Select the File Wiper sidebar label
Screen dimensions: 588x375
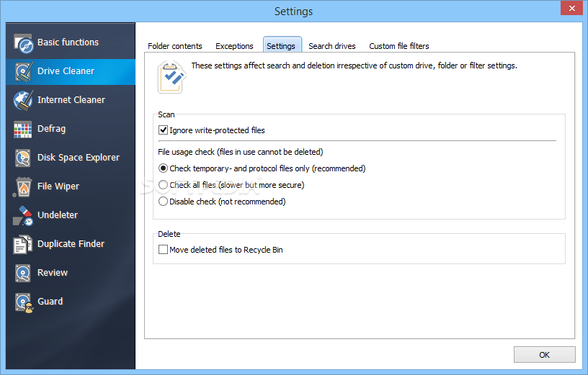coord(58,186)
